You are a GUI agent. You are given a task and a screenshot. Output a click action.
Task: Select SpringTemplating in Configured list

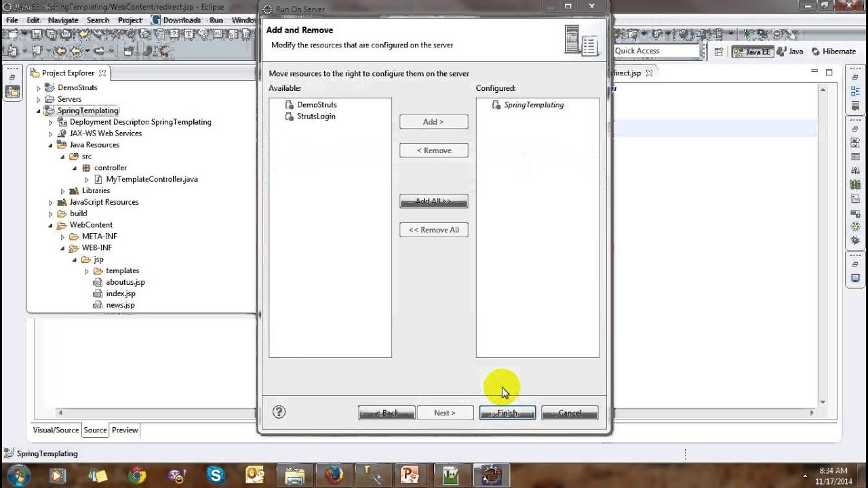point(534,104)
